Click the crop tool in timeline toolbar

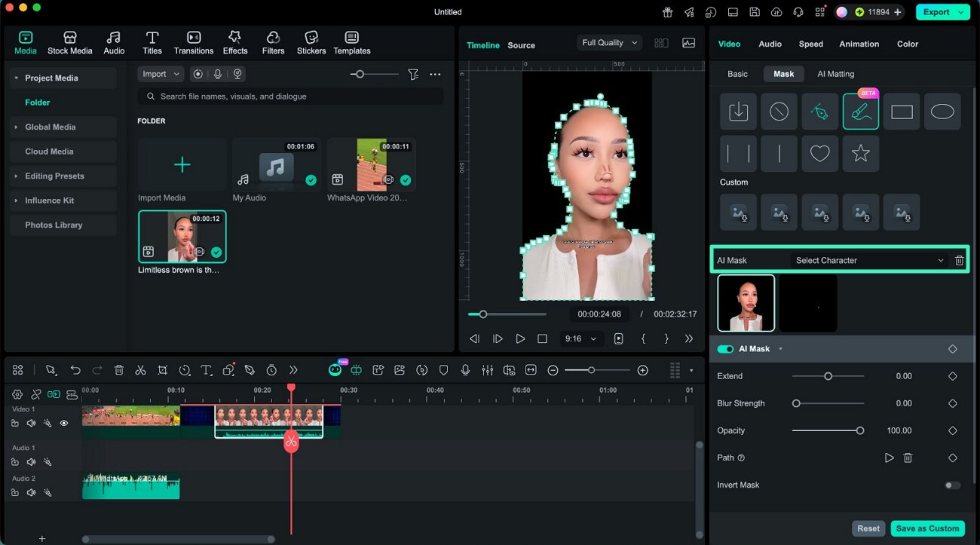coord(162,370)
